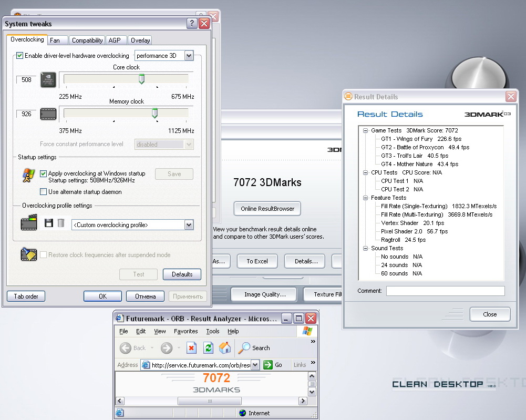The width and height of the screenshot is (526, 420).
Task: Open Back button history dropdown arrow
Action: click(x=152, y=348)
